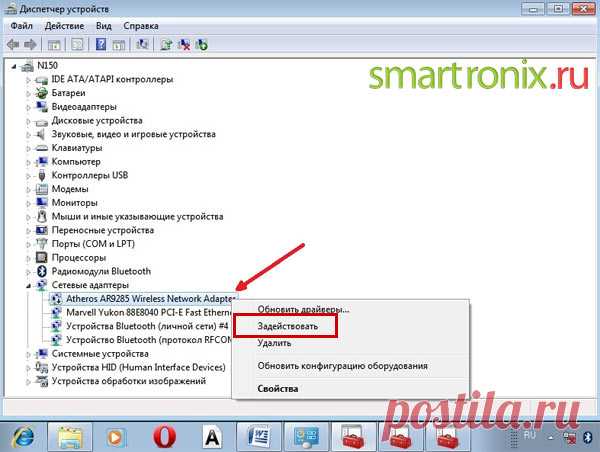
Task: Click the RU language indicator
Action: pyautogui.click(x=530, y=435)
